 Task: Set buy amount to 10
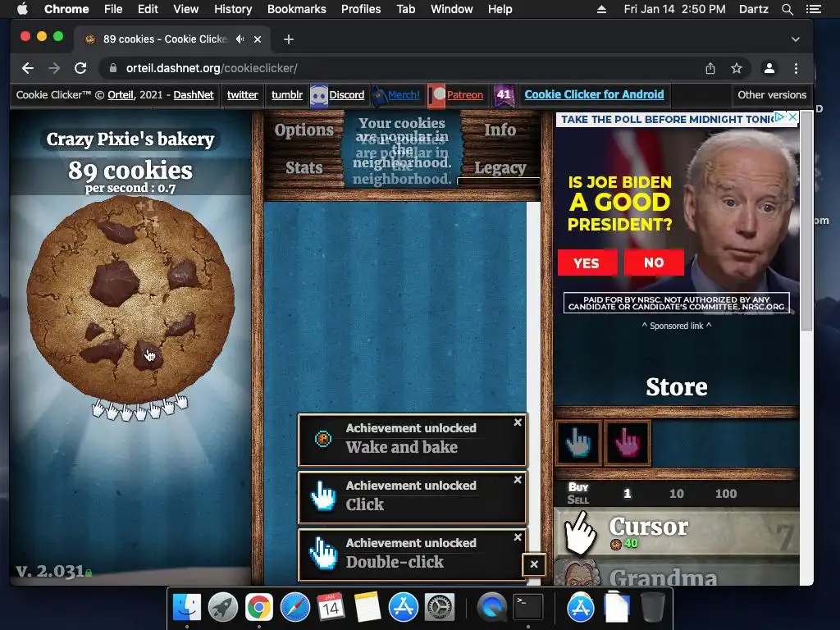(677, 493)
